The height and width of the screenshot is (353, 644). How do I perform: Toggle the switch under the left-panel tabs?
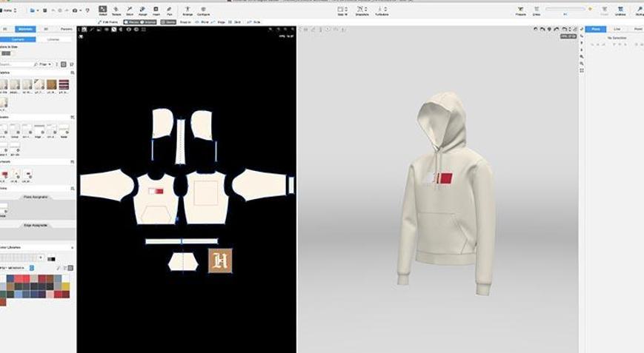click(x=6, y=53)
